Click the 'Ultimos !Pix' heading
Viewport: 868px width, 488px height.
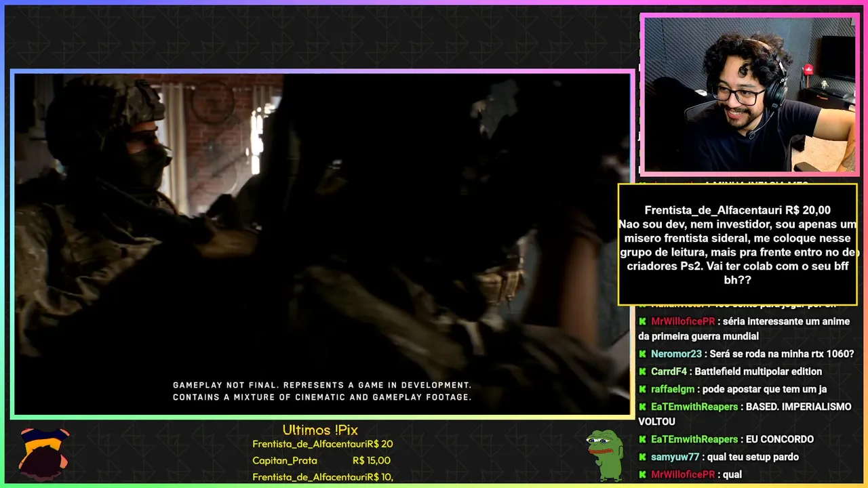320,430
